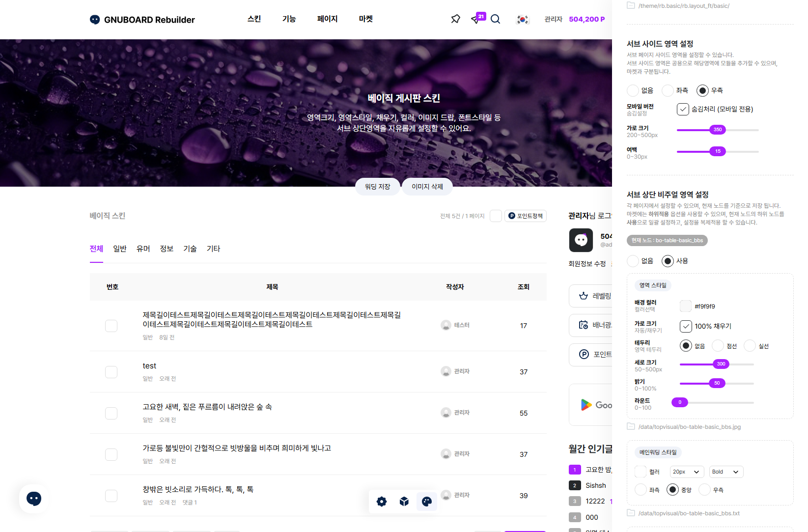Adjust the 여백 slider at 15
The image size is (808, 532).
(x=718, y=151)
